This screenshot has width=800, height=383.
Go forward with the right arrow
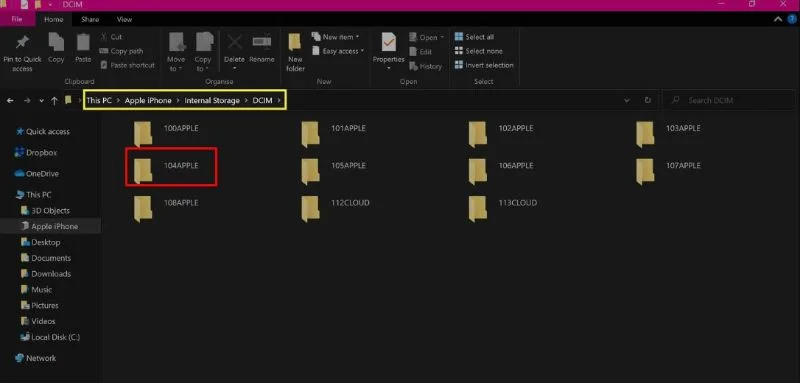pos(27,100)
